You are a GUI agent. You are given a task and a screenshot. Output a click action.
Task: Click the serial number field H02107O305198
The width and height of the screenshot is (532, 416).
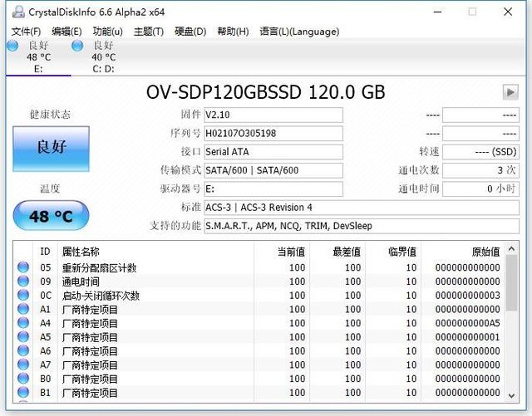(x=273, y=133)
